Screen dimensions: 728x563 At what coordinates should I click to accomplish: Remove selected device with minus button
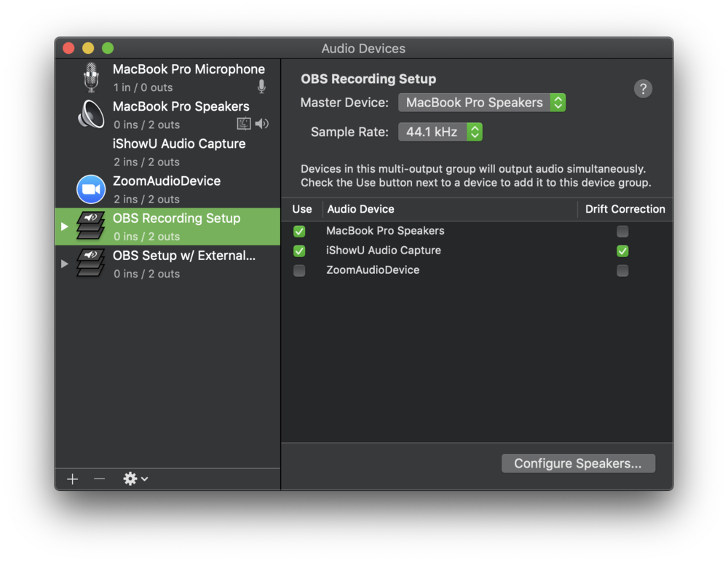point(99,479)
